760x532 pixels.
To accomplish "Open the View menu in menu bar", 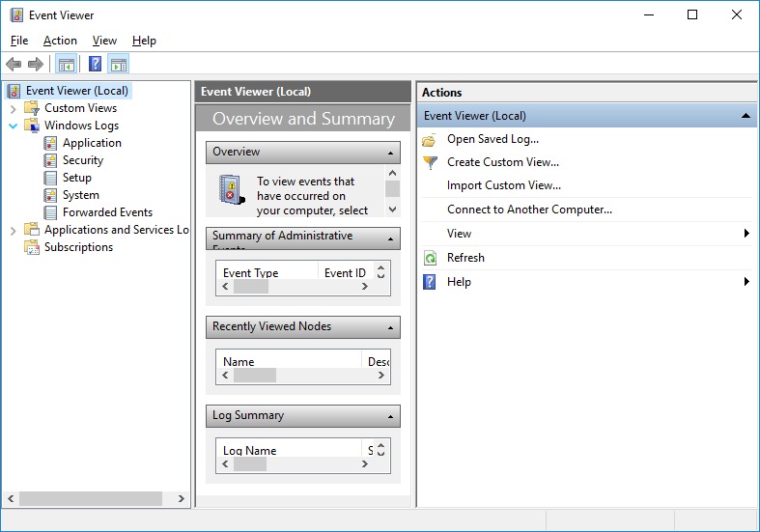I will (104, 41).
